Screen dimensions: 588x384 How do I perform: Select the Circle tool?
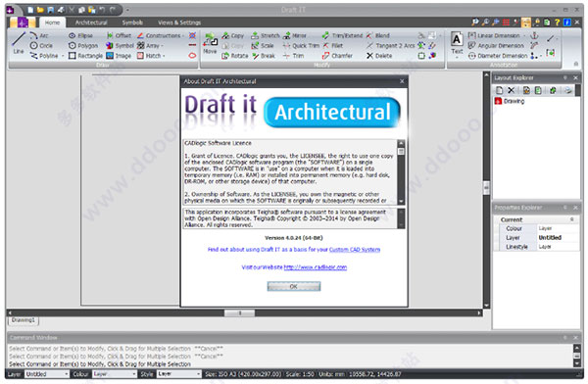(41, 45)
